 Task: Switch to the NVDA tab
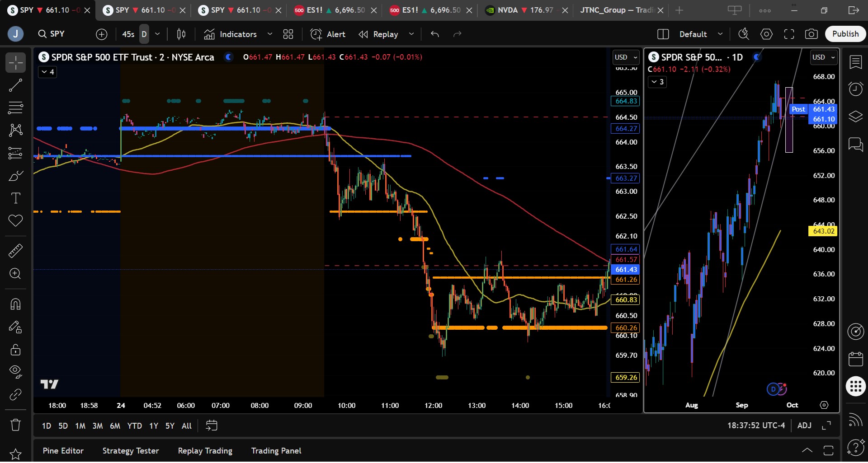coord(526,10)
